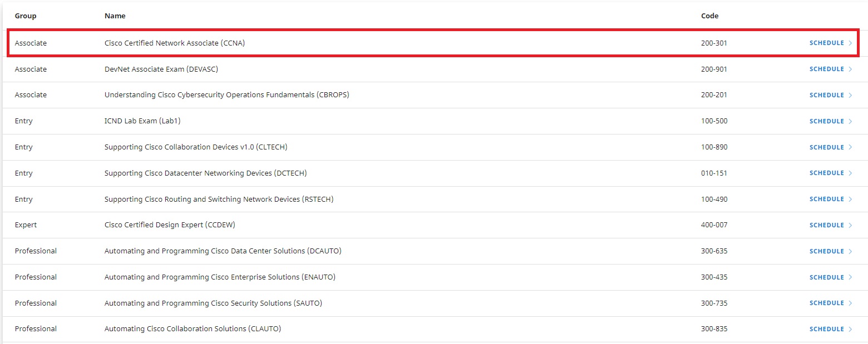Click Schedule link for DCAUTO exam
The image size is (868, 344).
coord(826,251)
